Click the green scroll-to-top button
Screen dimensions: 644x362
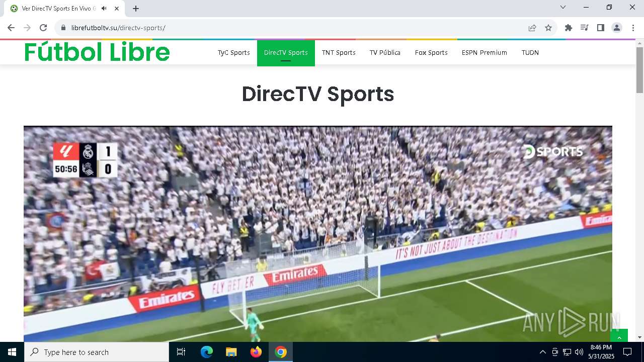tap(619, 336)
